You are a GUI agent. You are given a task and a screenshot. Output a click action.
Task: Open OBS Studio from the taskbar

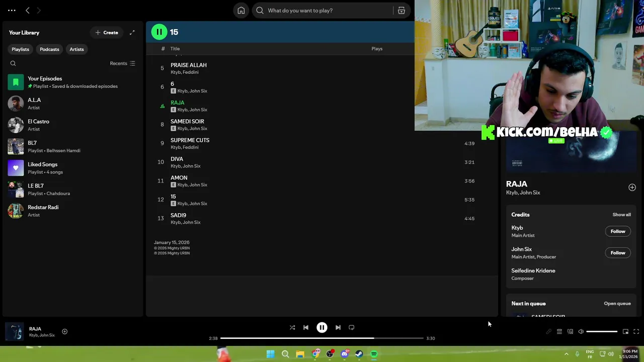pos(330,354)
